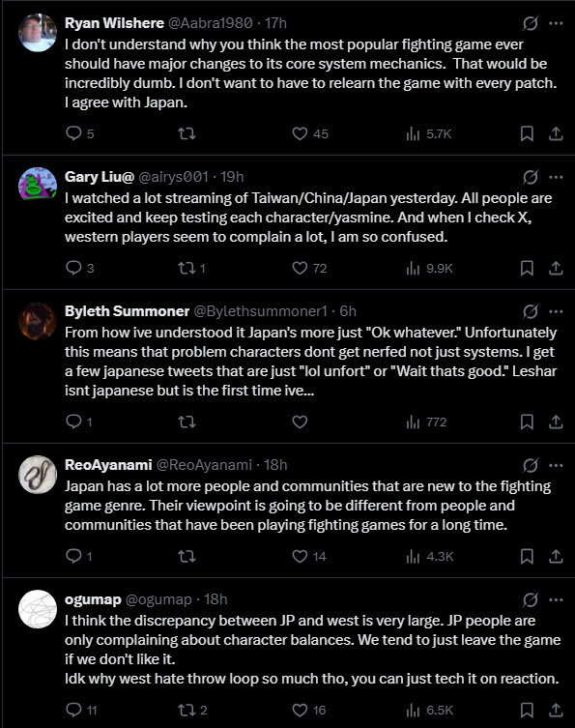Viewport: 575px width, 728px height.
Task: Open more options menu on ogumap's tweet
Action: click(x=556, y=599)
